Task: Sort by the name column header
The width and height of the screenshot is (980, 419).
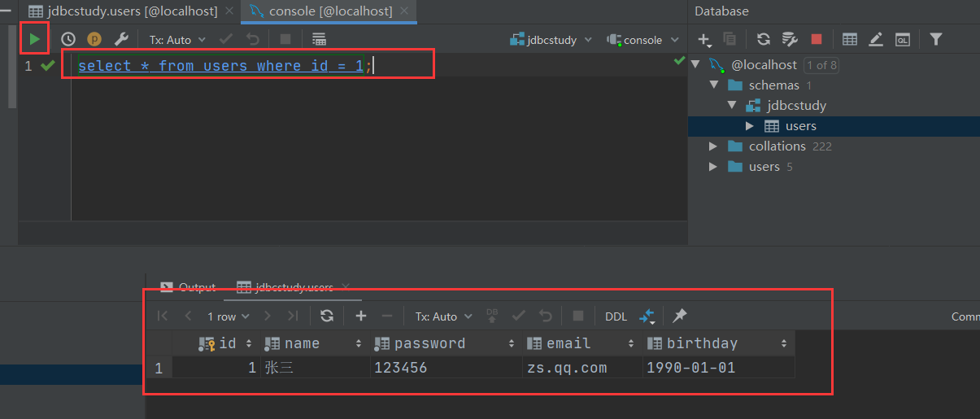Action: [x=315, y=343]
